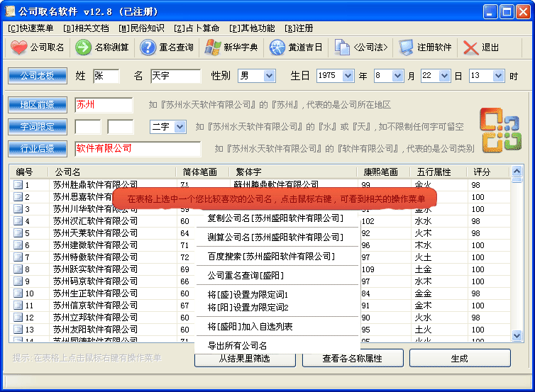This screenshot has width=535, height=392.
Task: Open the 二字 character count dropdown
Action: (180, 127)
